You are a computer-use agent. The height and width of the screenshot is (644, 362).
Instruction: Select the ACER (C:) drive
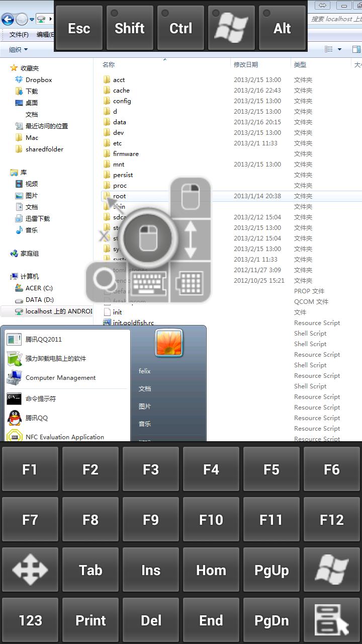click(x=39, y=288)
